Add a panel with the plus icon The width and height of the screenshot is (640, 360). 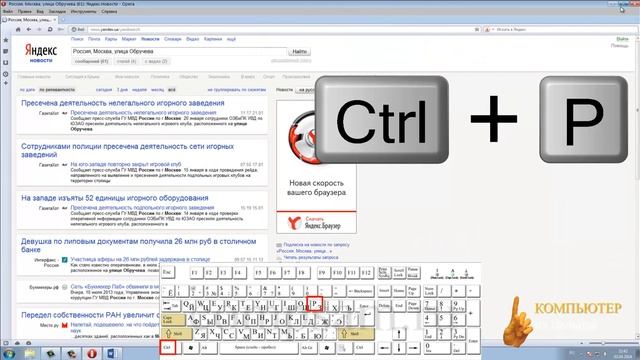6,83
